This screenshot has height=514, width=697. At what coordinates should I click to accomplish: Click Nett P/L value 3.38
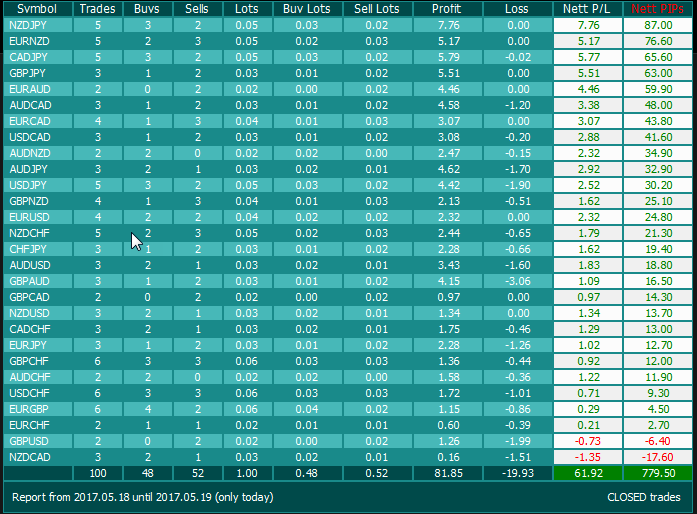click(588, 105)
